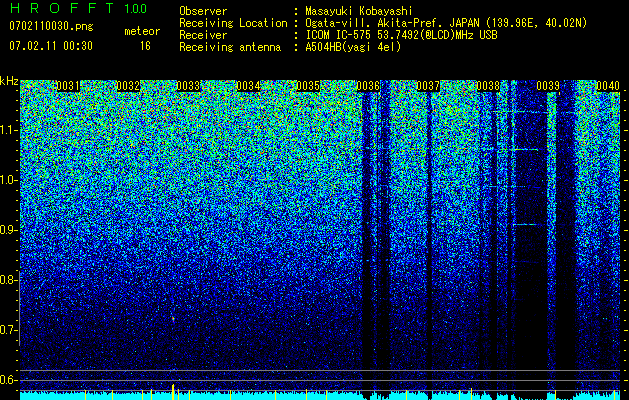This screenshot has width=629, height=400.
Task: Click the 1.0 frequency axis label
Action: (9, 180)
